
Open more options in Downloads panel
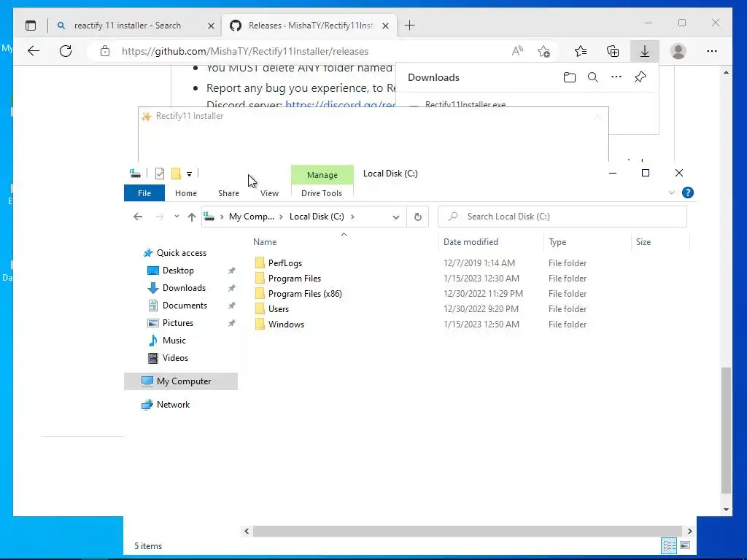point(616,77)
